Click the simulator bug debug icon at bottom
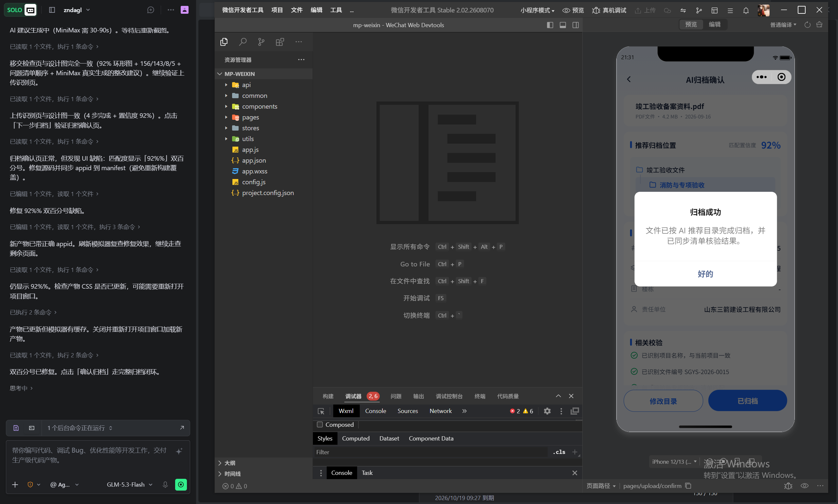Viewport: 838px width, 504px height. click(x=788, y=486)
